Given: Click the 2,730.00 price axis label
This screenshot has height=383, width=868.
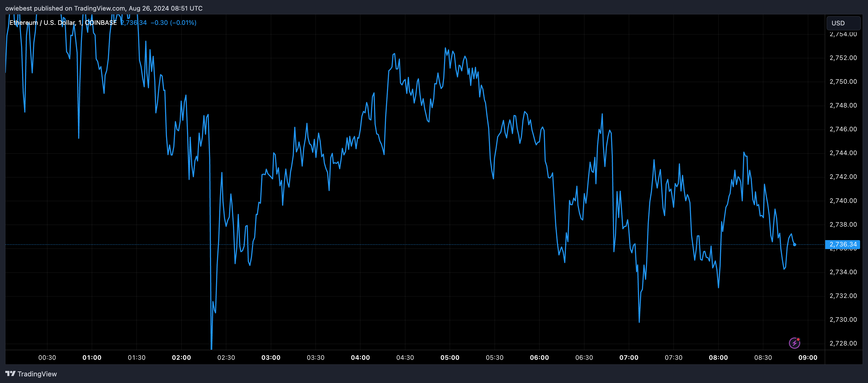Looking at the screenshot, I should pos(843,320).
